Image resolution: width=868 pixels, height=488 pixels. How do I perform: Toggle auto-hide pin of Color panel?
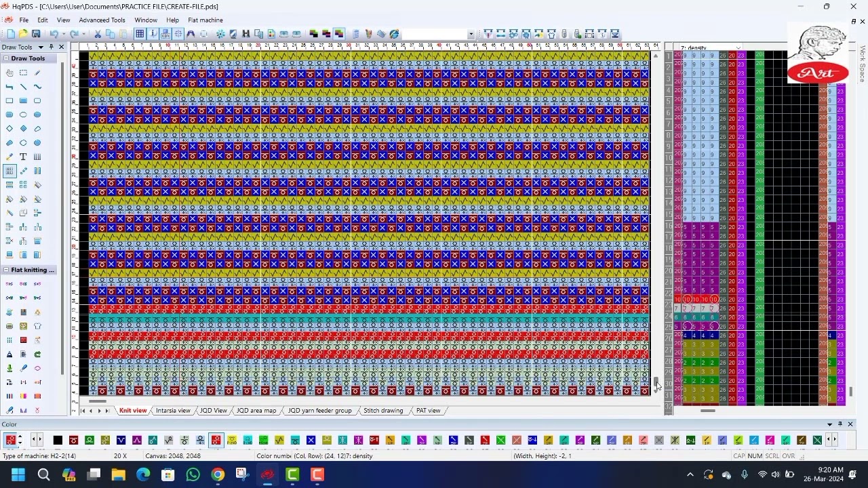click(840, 424)
